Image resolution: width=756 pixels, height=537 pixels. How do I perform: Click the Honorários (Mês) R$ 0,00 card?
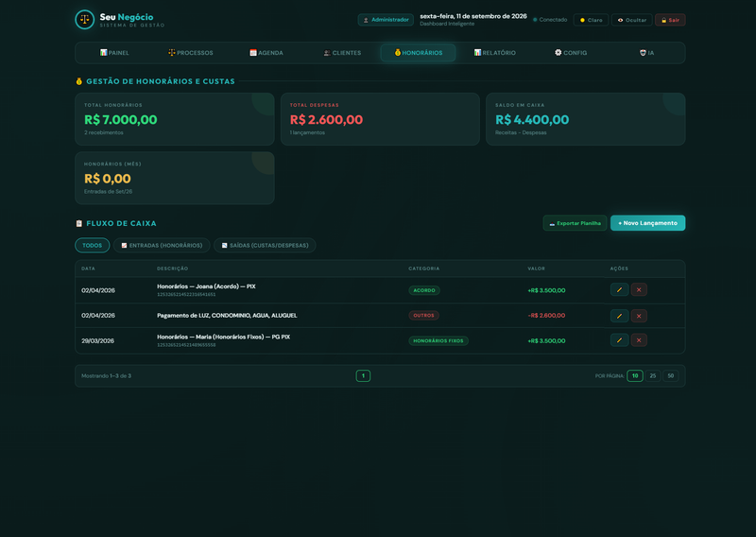click(x=175, y=178)
